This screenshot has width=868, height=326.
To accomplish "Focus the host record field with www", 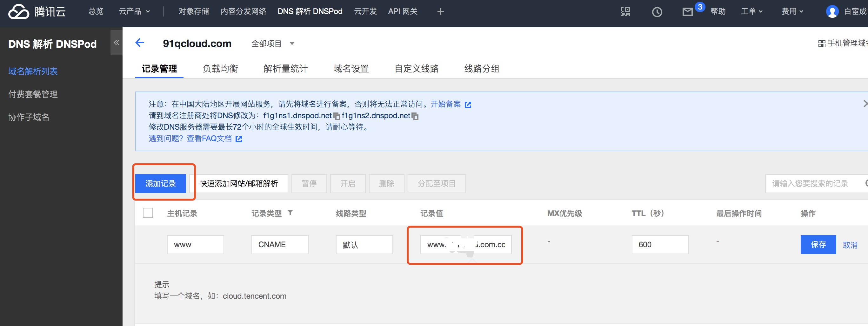I will tap(196, 244).
